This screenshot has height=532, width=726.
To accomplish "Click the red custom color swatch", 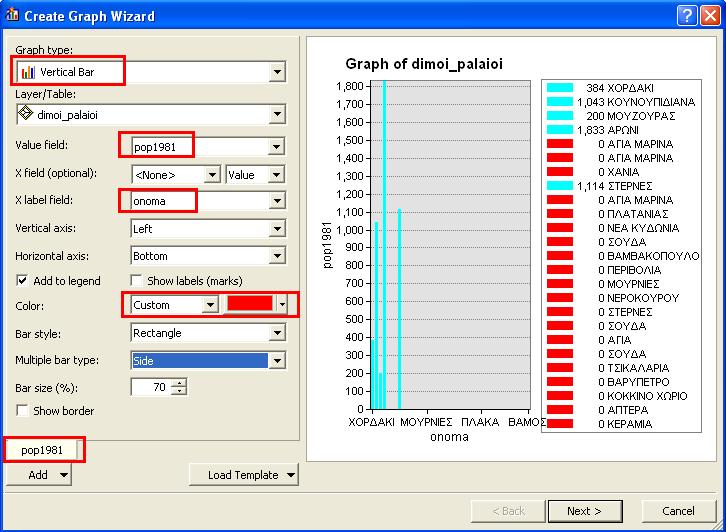I will click(250, 304).
